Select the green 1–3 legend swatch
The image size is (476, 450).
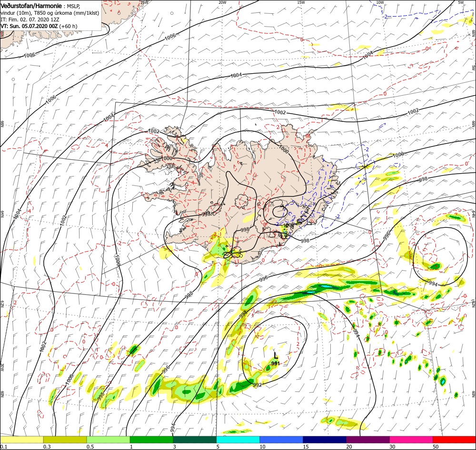(151, 440)
